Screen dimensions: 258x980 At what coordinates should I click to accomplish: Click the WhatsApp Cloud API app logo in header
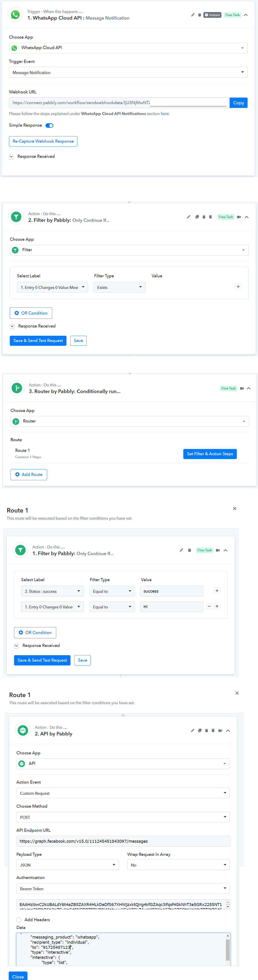pos(15,15)
